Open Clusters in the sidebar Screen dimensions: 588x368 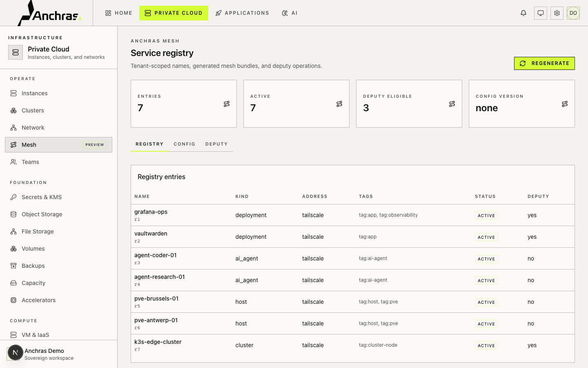[58, 110]
